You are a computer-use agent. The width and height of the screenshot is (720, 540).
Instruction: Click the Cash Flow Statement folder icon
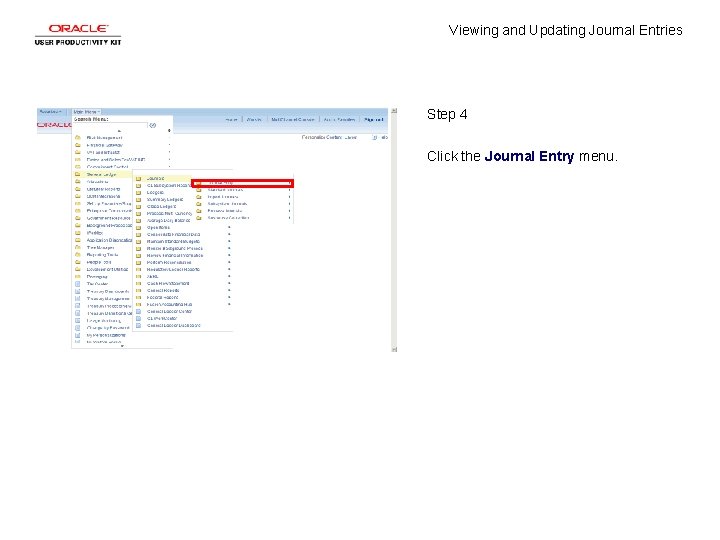[x=138, y=283]
